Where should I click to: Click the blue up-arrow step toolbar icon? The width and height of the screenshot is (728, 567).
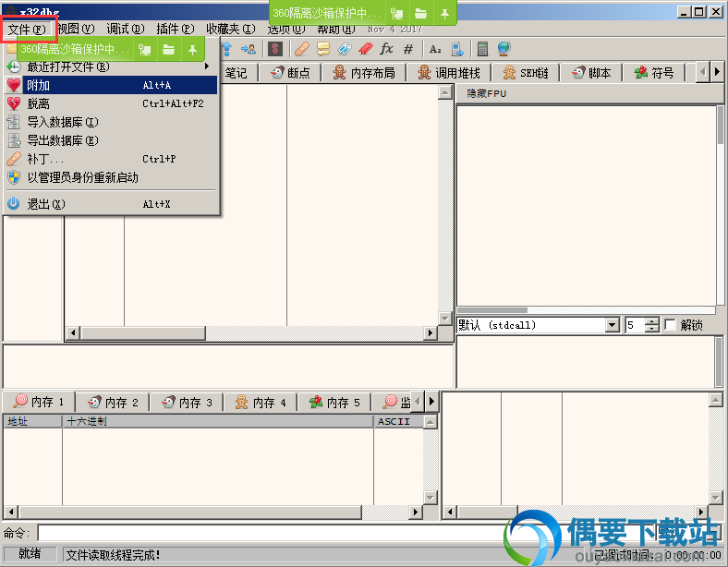coord(226,49)
